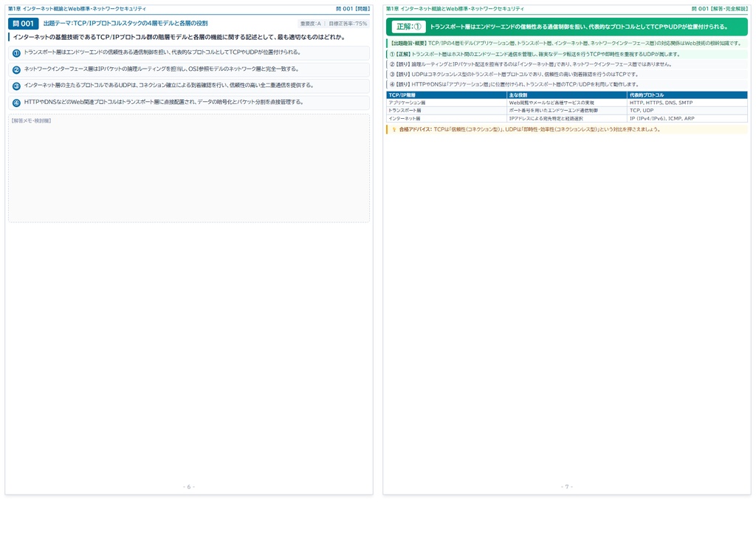Screen dimensions: 756x536
Task: Select answer option ② circle icon
Action: coord(16,70)
